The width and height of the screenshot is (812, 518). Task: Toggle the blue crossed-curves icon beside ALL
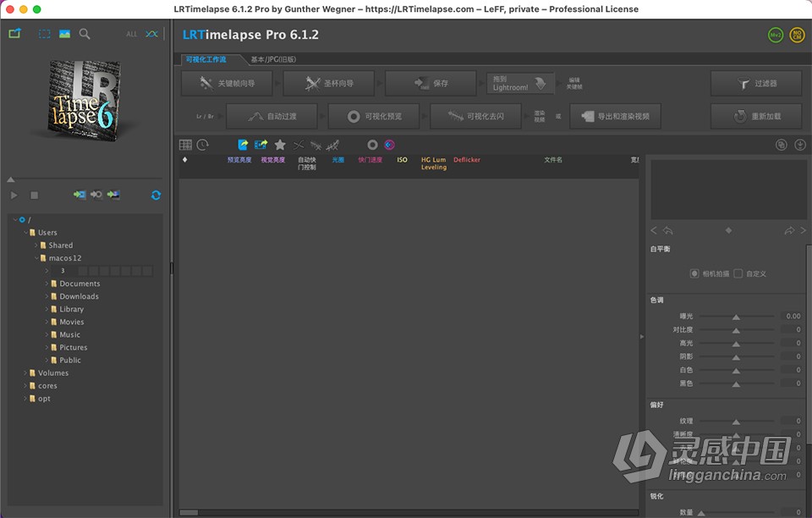pyautogui.click(x=151, y=34)
